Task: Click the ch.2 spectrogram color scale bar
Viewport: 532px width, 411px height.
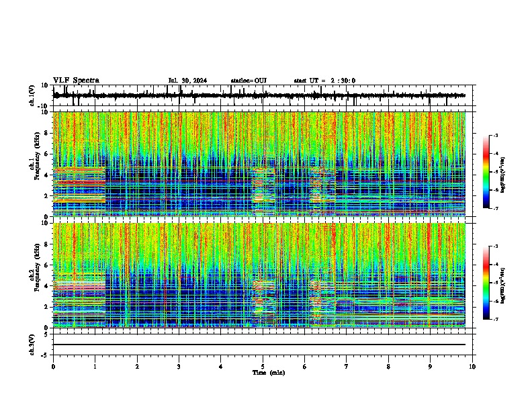Action: click(486, 283)
